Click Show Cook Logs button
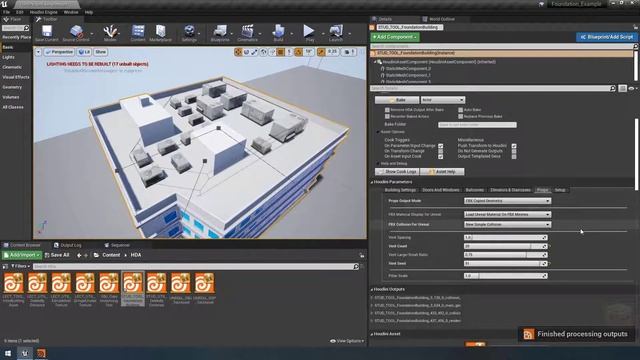The image size is (640, 360). click(397, 172)
